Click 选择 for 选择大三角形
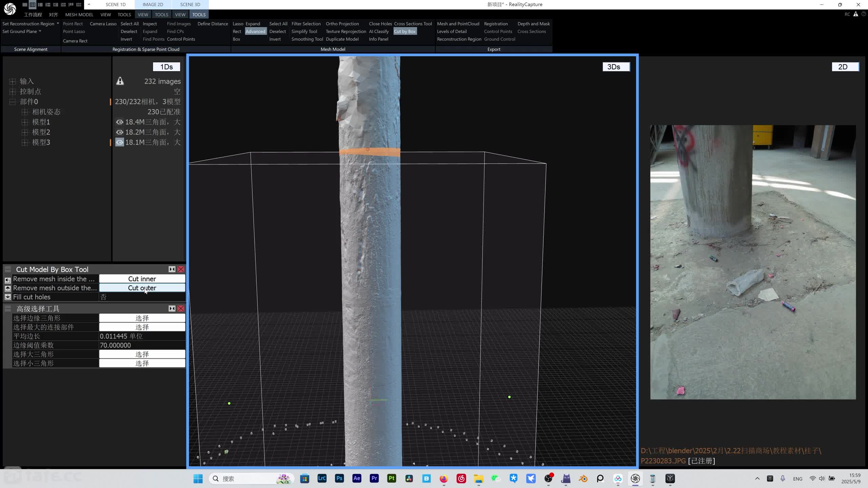This screenshot has height=488, width=868. coord(142,354)
